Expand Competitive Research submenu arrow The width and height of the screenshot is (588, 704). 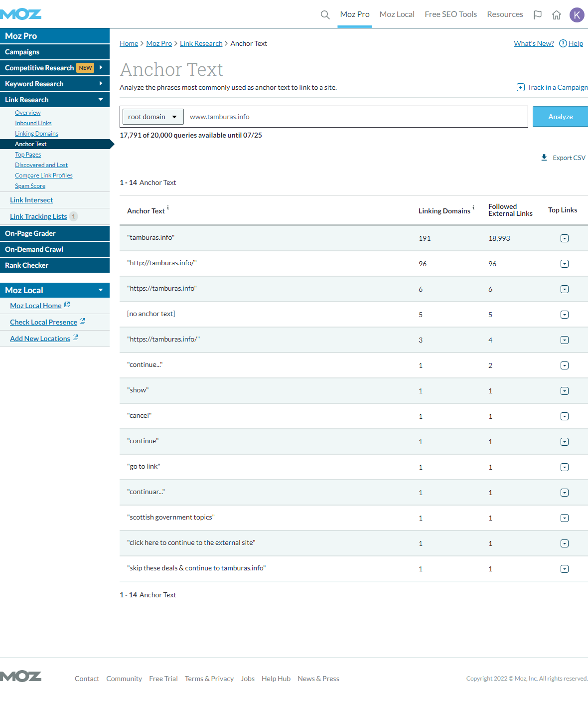point(101,67)
